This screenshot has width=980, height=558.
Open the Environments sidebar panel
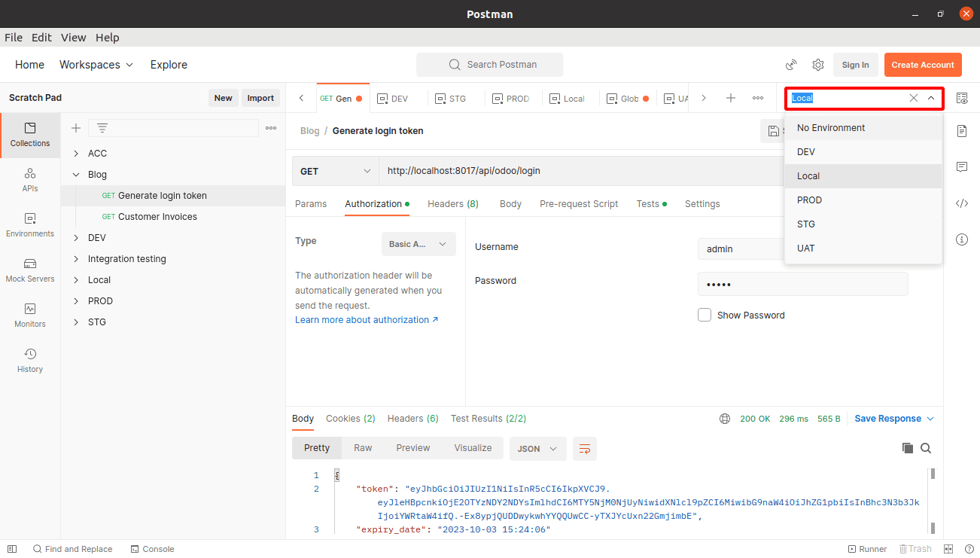[30, 226]
